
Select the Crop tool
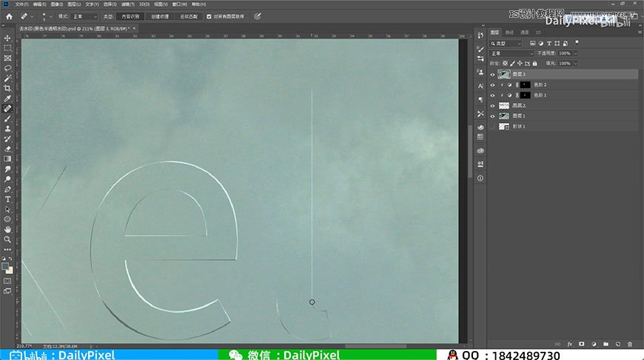coord(7,88)
